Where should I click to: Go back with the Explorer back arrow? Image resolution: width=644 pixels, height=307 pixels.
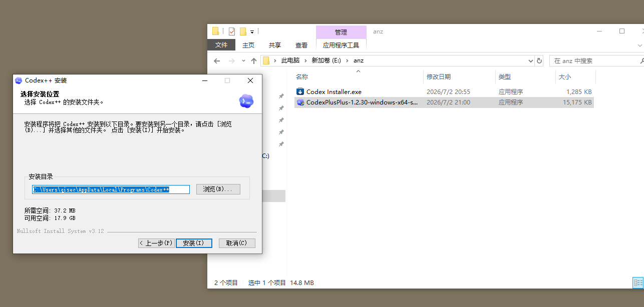[x=217, y=60]
